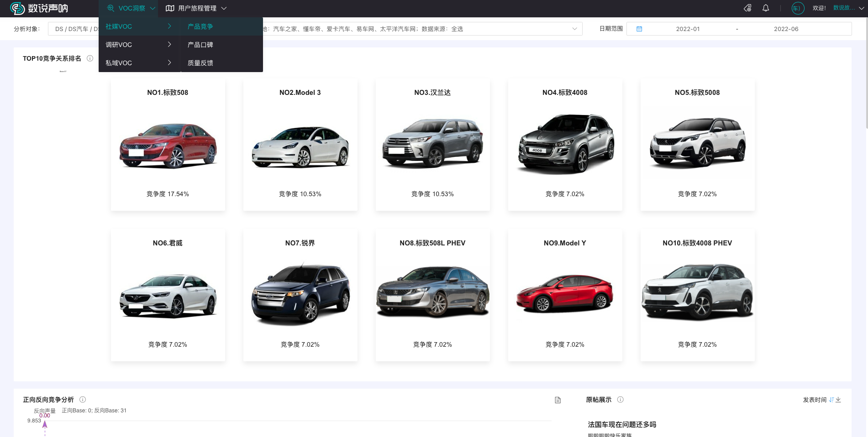Screen dimensions: 868x437
Task: Click 原帖展示 info icon
Action: pos(621,400)
